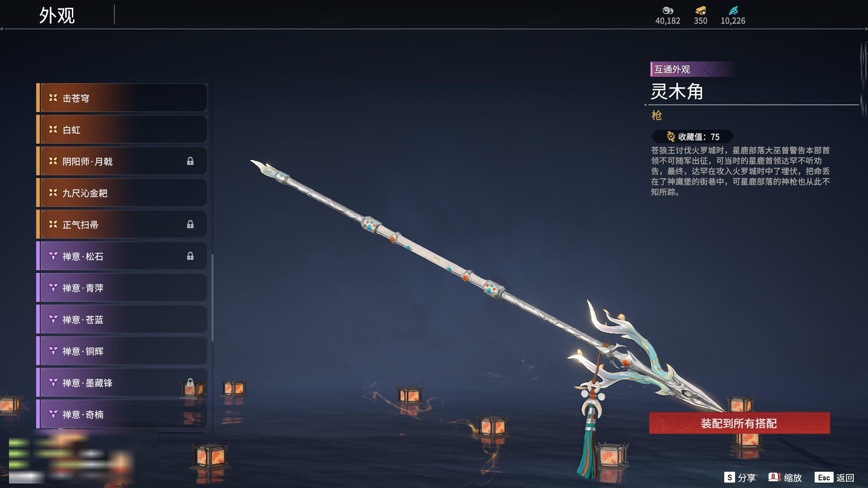Viewport: 868px width, 488px height.
Task: Click the teal feather currency icon
Action: pos(733,10)
